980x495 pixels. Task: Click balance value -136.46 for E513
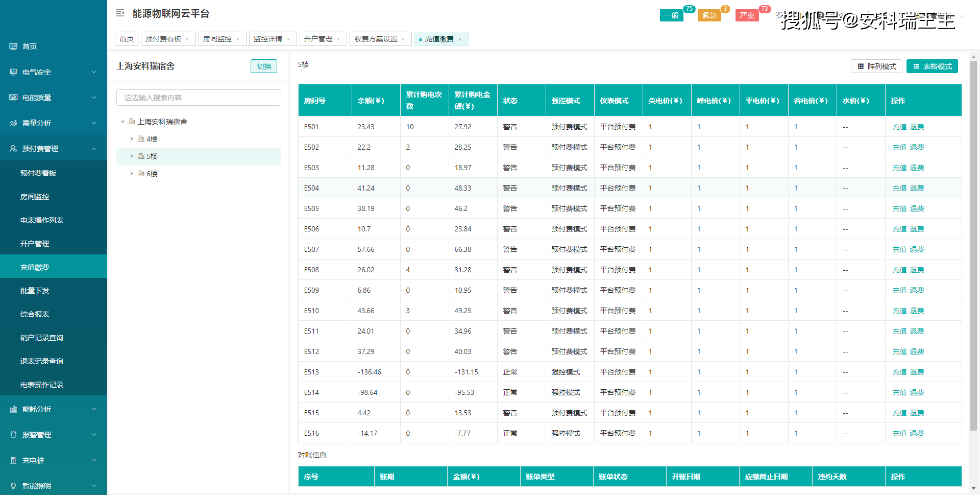[370, 372]
